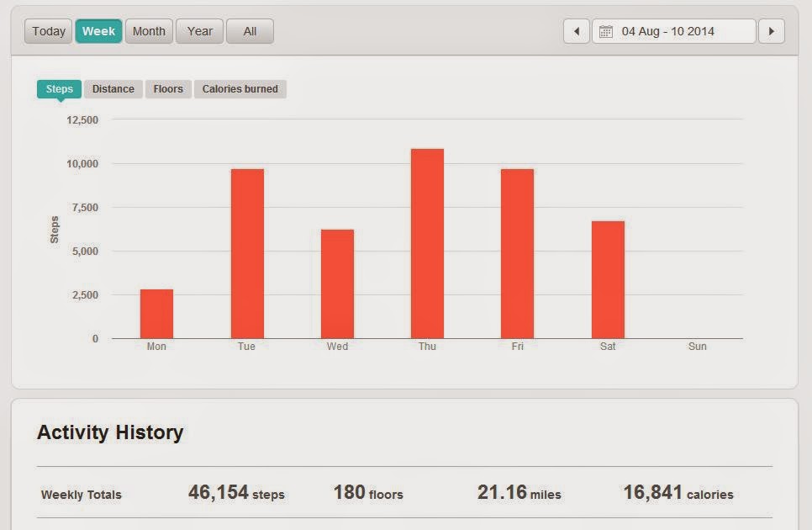Open the Floors chart tab
The width and height of the screenshot is (812, 530).
point(168,88)
